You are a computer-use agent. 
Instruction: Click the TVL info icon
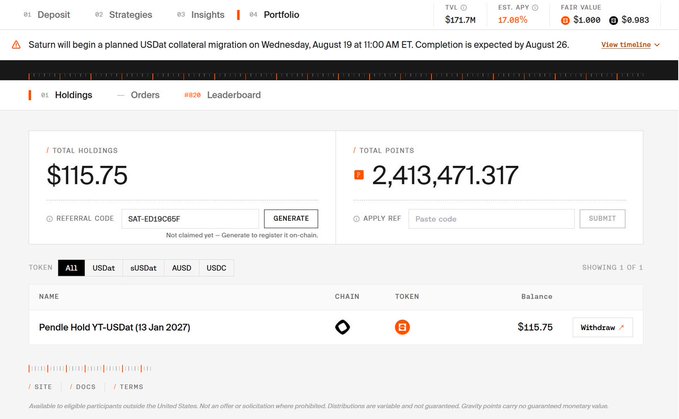[464, 7]
